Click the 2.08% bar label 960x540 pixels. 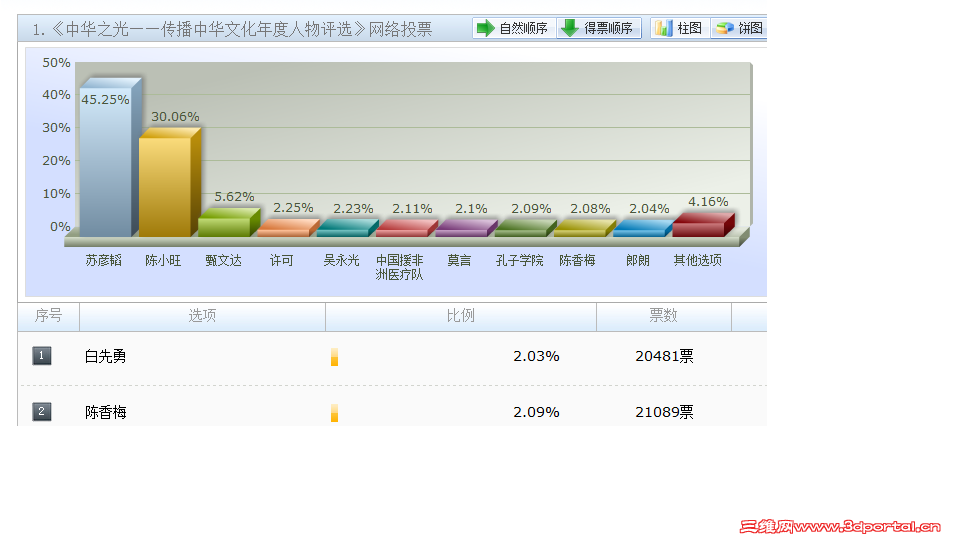pos(590,209)
